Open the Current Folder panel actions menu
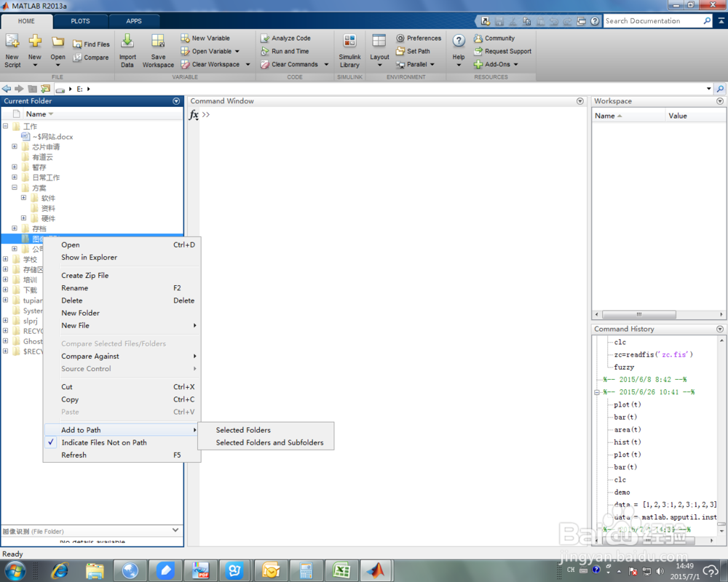 [176, 100]
